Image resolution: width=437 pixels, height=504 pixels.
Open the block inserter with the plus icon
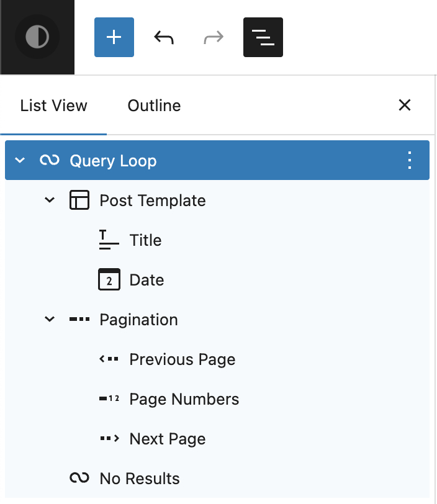pyautogui.click(x=114, y=37)
